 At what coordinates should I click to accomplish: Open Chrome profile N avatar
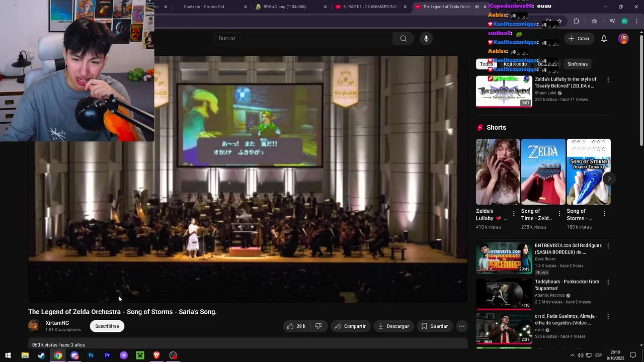pos(624,21)
